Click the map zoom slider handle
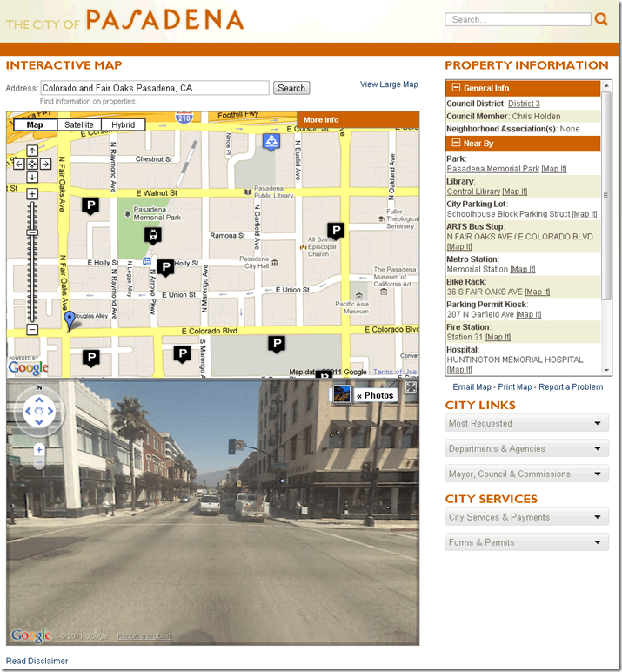The image size is (622, 672). [x=32, y=232]
